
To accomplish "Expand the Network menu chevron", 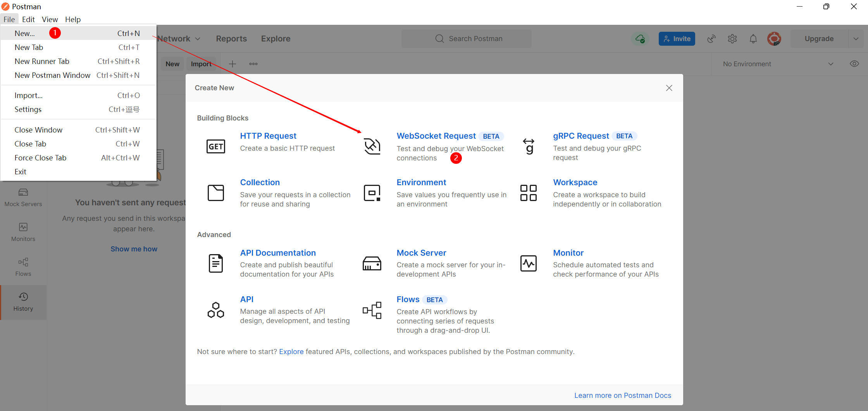I will (x=198, y=39).
